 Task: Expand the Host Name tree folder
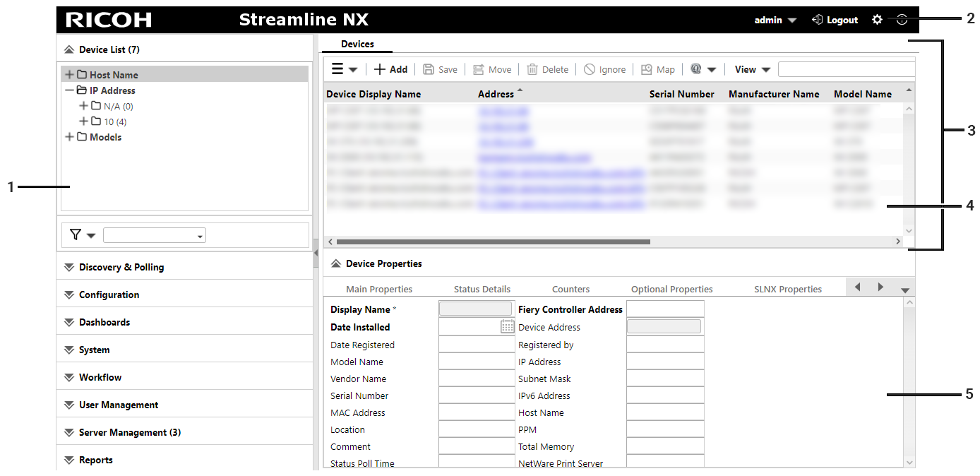pyautogui.click(x=69, y=75)
